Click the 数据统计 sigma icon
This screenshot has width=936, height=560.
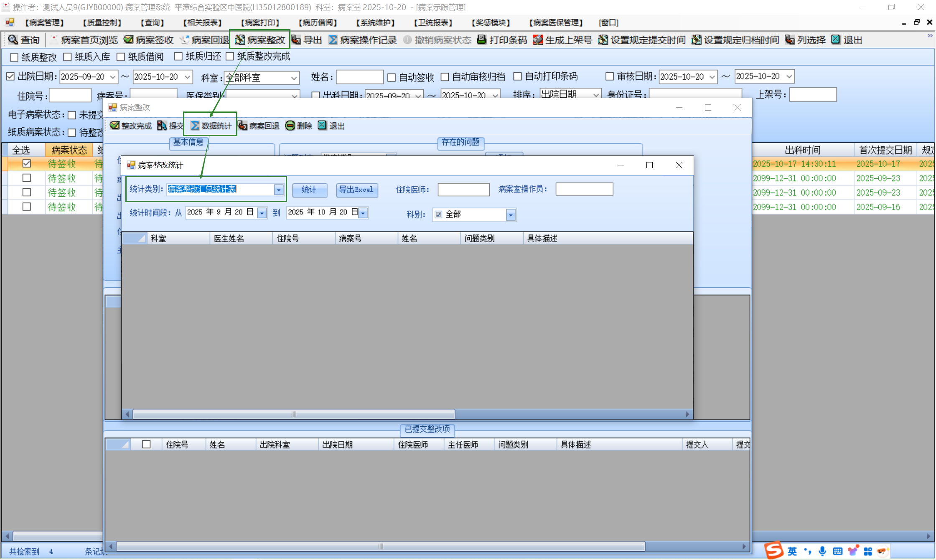pyautogui.click(x=195, y=126)
